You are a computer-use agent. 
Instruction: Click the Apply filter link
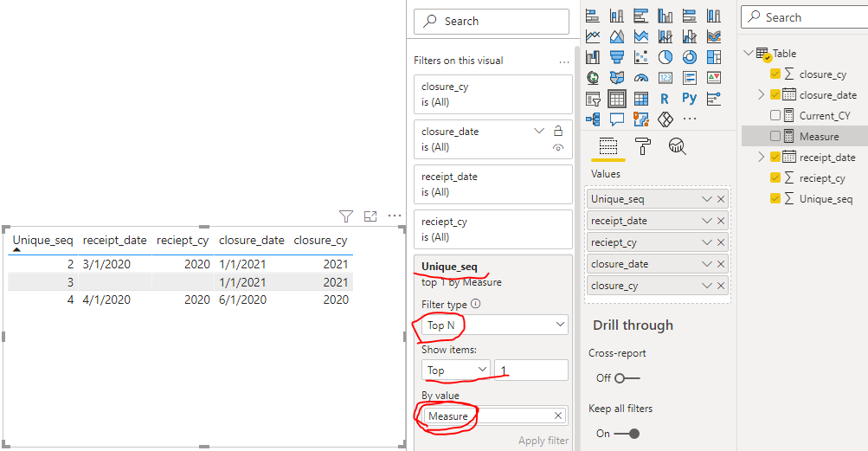[543, 441]
